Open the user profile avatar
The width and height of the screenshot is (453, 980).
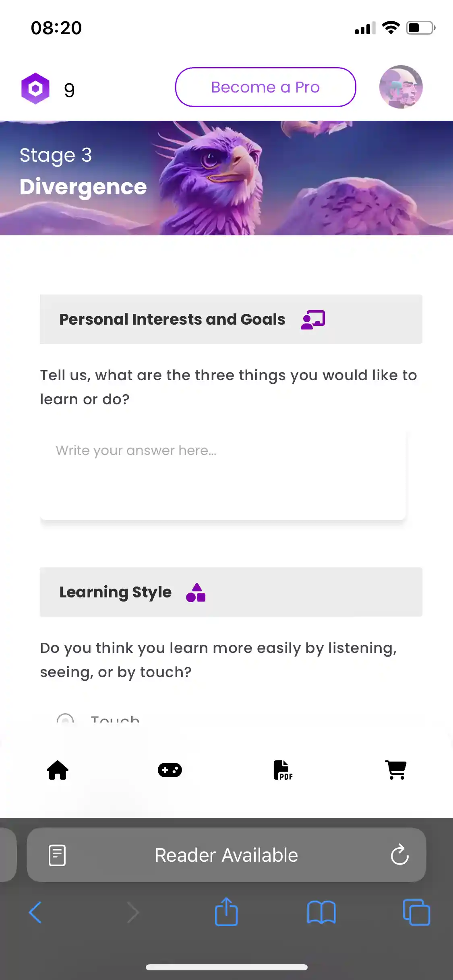tap(401, 87)
